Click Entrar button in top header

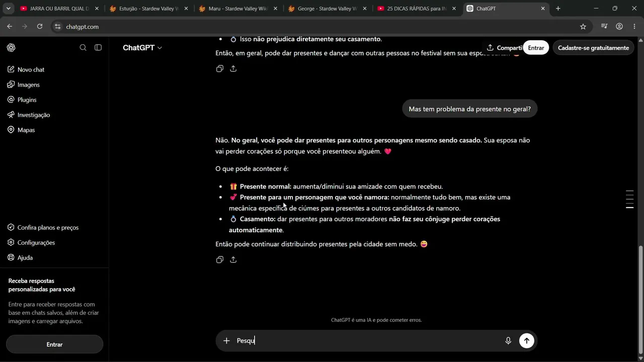536,48
